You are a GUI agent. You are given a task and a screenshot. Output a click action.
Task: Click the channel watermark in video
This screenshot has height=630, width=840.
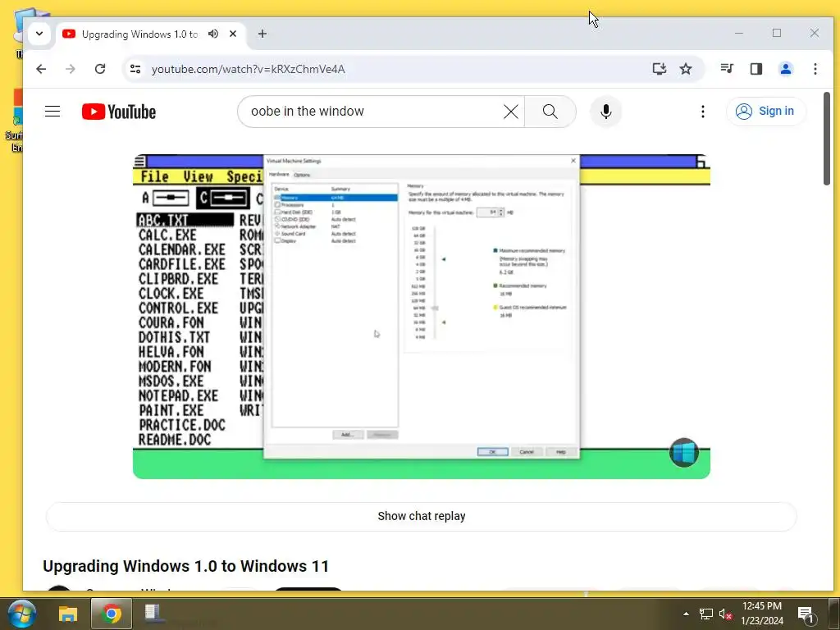(684, 453)
